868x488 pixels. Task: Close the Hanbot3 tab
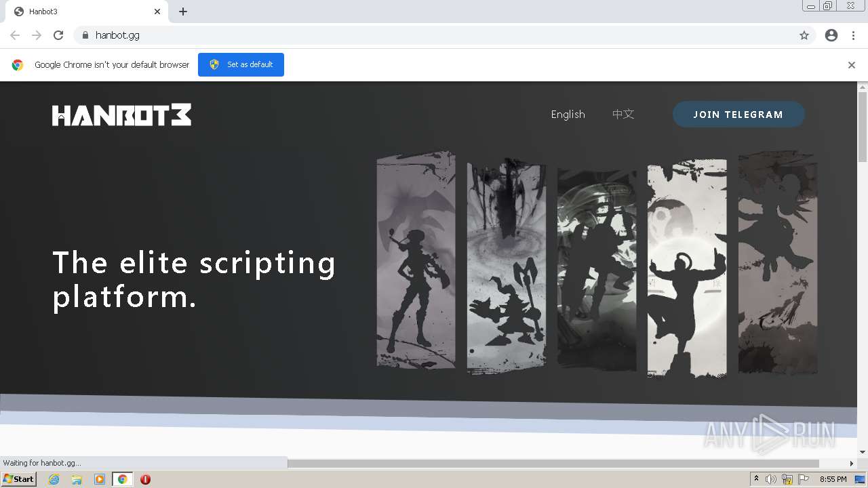(157, 12)
